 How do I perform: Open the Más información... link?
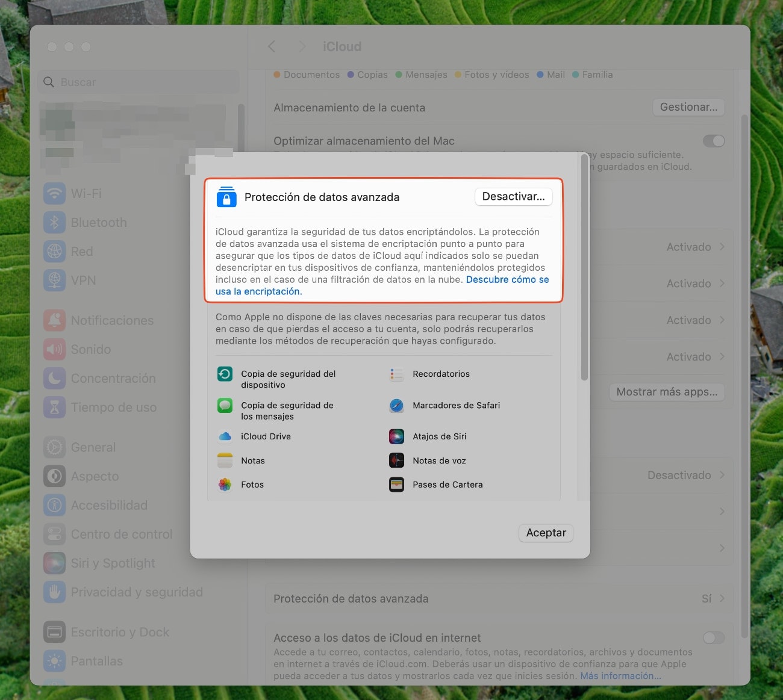620,676
